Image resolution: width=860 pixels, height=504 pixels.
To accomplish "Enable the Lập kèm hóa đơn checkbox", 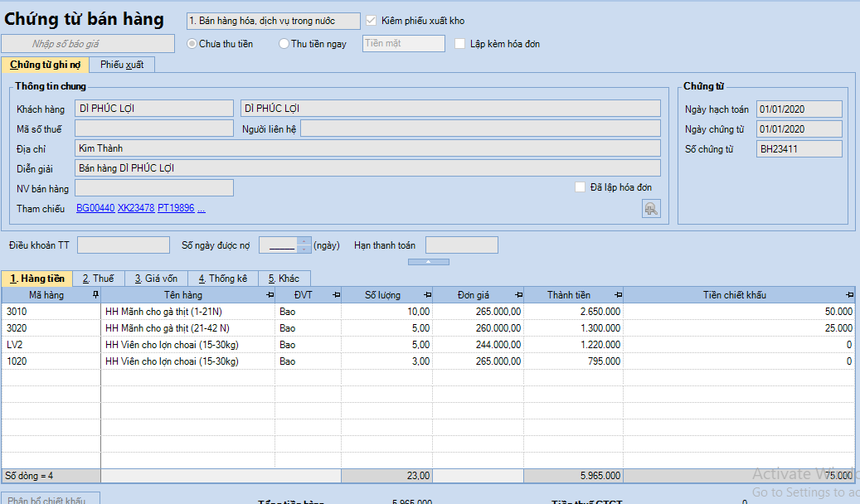I will click(x=460, y=44).
